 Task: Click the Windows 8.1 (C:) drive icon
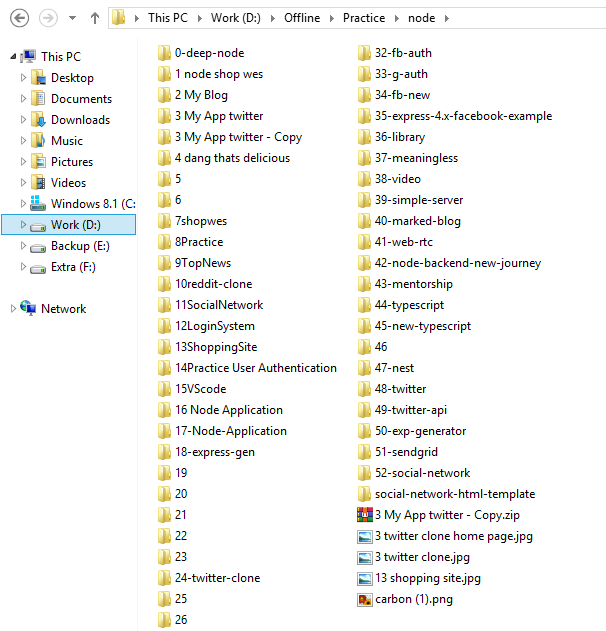(x=38, y=203)
